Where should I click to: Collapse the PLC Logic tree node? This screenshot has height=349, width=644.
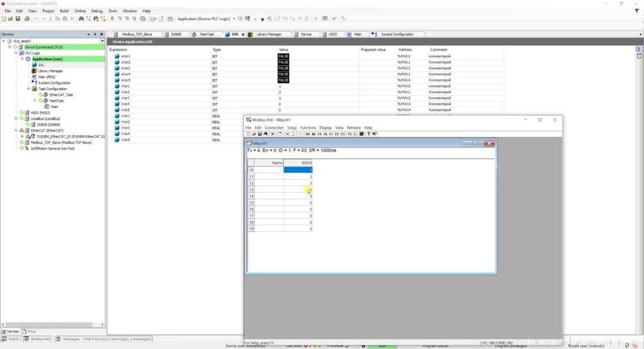click(x=16, y=53)
